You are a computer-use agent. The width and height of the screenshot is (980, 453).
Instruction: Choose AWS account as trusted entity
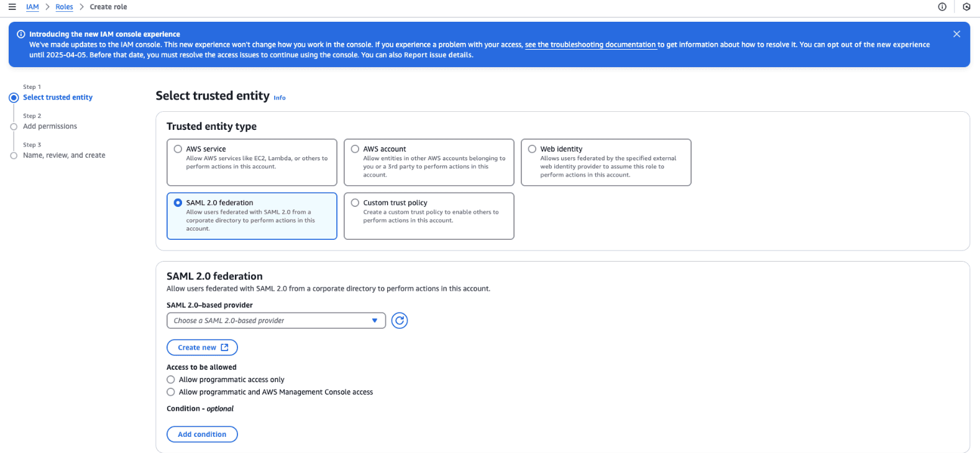355,149
